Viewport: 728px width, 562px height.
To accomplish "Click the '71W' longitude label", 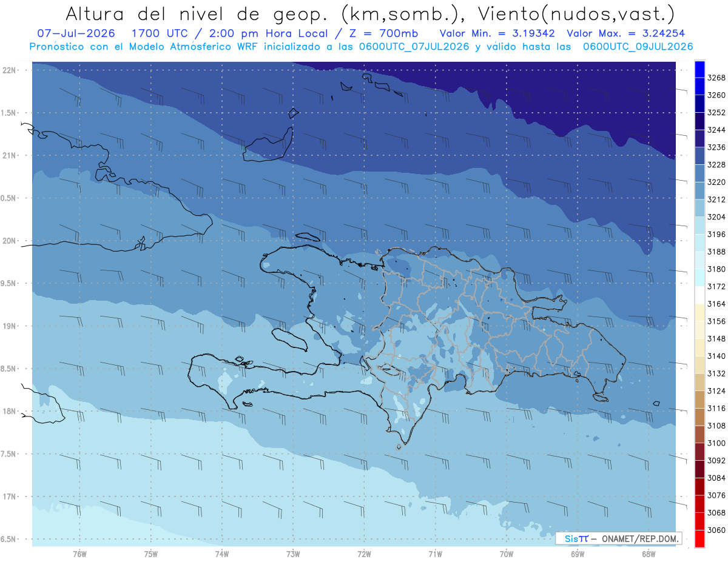I will tap(435, 554).
